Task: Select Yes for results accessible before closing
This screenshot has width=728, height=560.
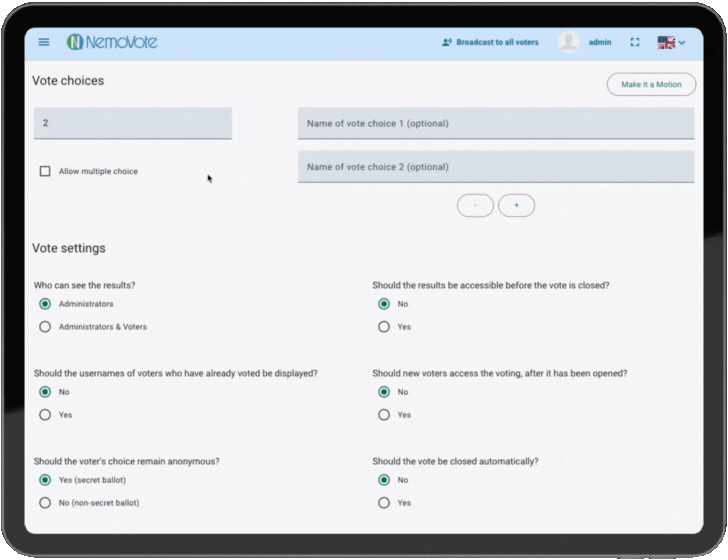Action: click(x=384, y=327)
